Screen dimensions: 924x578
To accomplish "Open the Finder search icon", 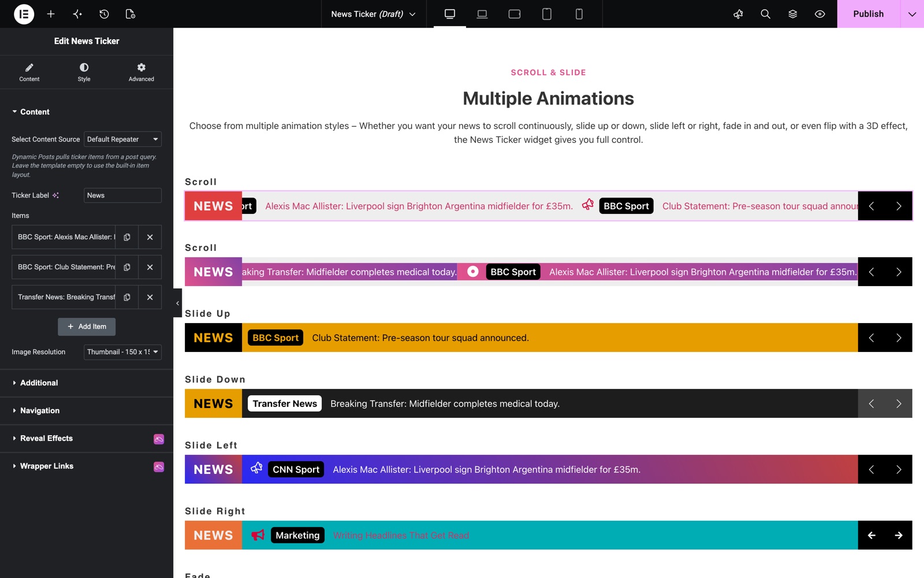I will (765, 14).
